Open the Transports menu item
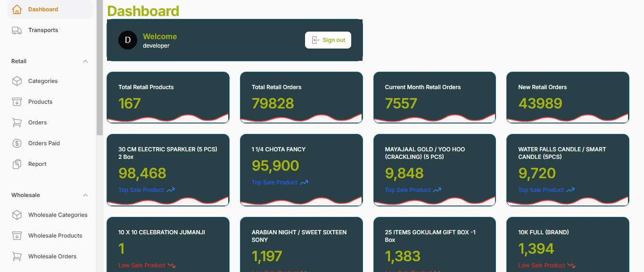 (43, 30)
